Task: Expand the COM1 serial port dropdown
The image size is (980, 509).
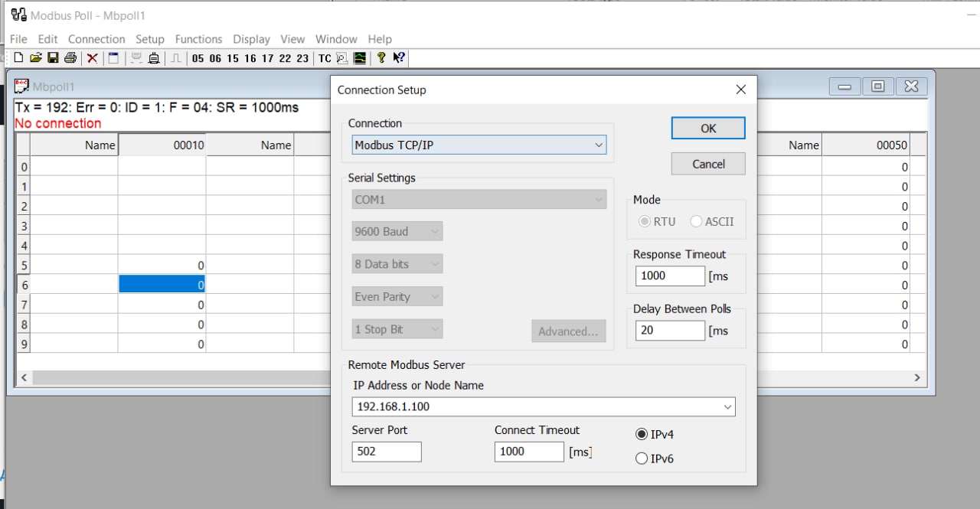Action: click(x=598, y=200)
